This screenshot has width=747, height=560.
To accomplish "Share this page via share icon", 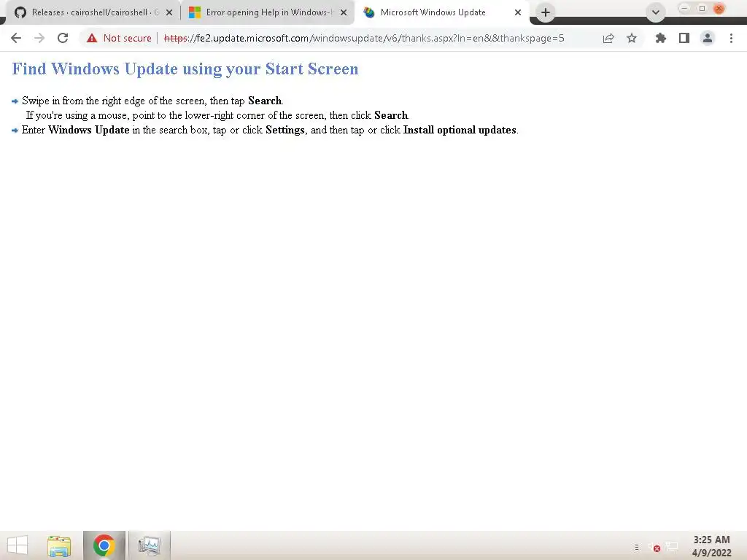I will 608,38.
